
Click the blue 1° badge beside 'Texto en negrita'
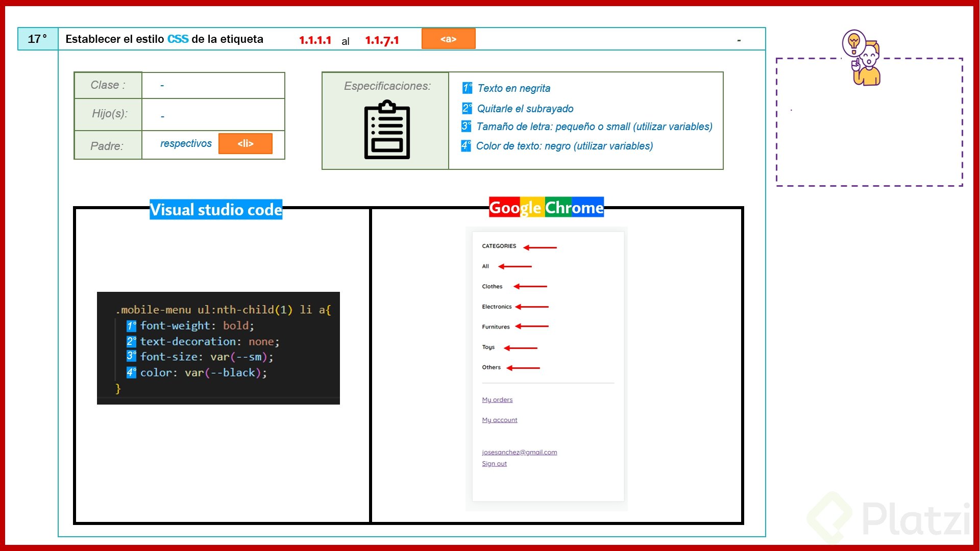(466, 88)
